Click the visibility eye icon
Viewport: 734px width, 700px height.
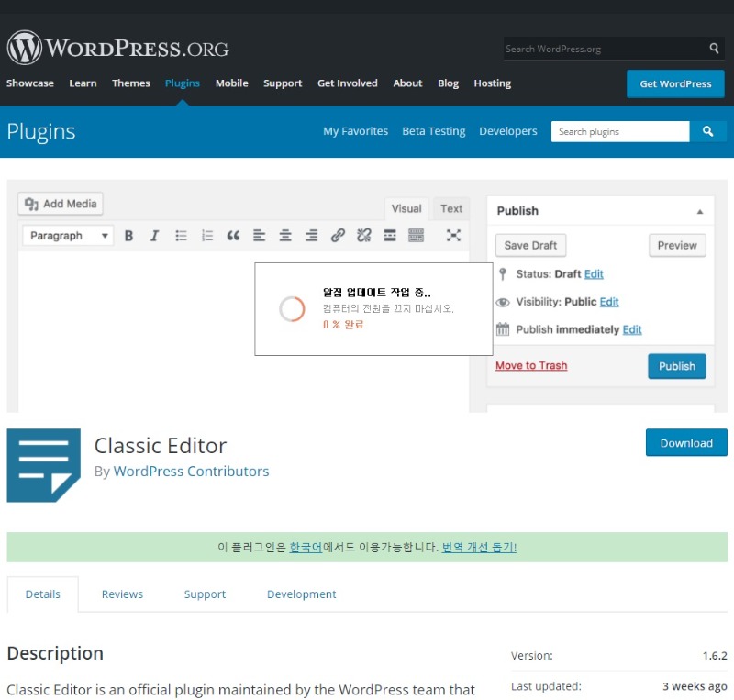pos(503,302)
